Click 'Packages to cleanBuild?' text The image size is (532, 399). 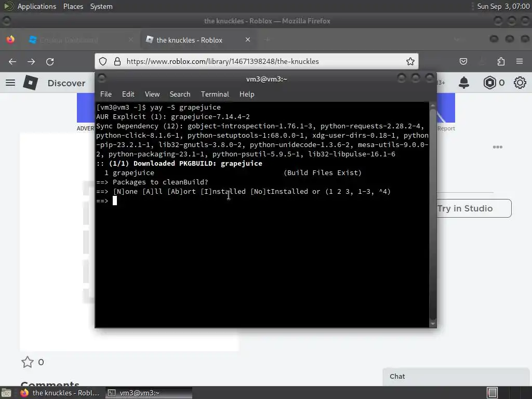click(160, 182)
